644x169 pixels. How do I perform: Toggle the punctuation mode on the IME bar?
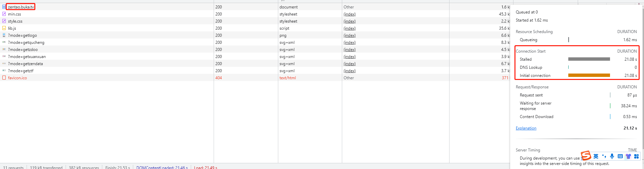[604, 156]
